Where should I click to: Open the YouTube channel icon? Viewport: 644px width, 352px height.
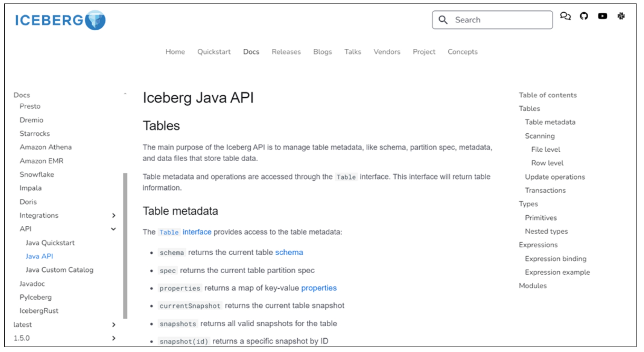pyautogui.click(x=602, y=16)
